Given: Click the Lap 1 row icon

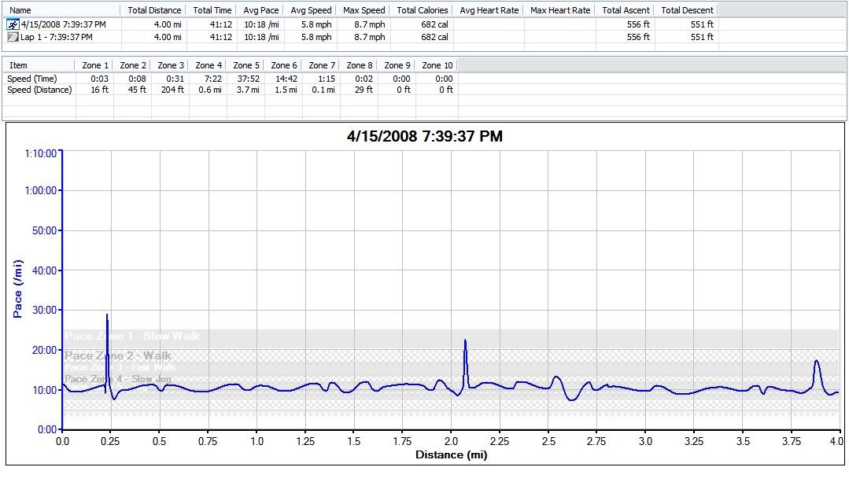Looking at the screenshot, I should point(13,37).
